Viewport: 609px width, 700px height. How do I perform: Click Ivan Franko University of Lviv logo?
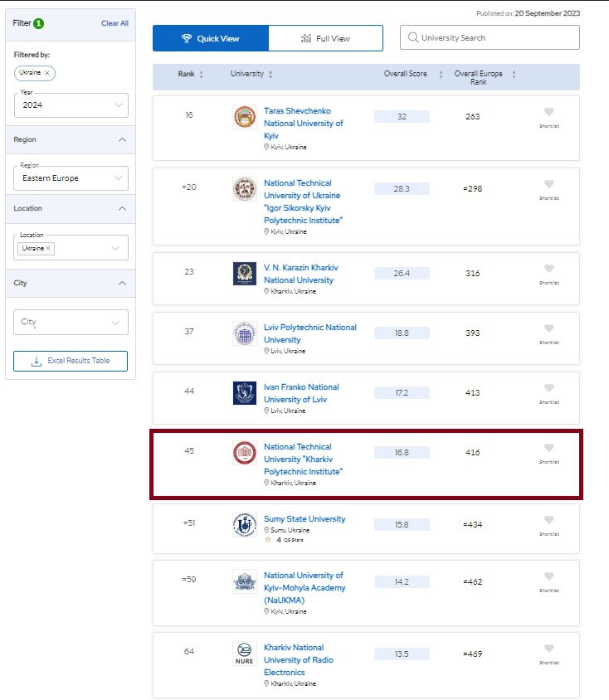[x=245, y=393]
